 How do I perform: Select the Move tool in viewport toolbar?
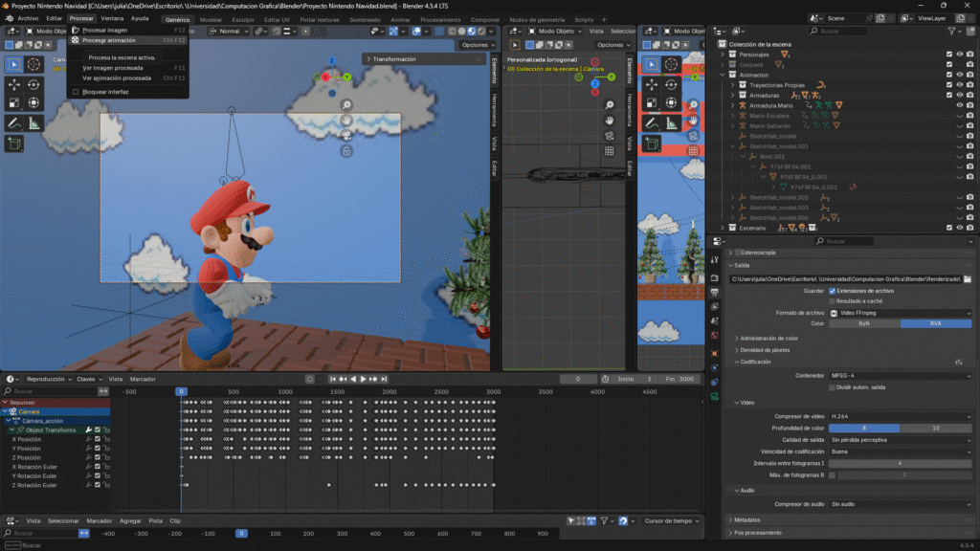14,85
